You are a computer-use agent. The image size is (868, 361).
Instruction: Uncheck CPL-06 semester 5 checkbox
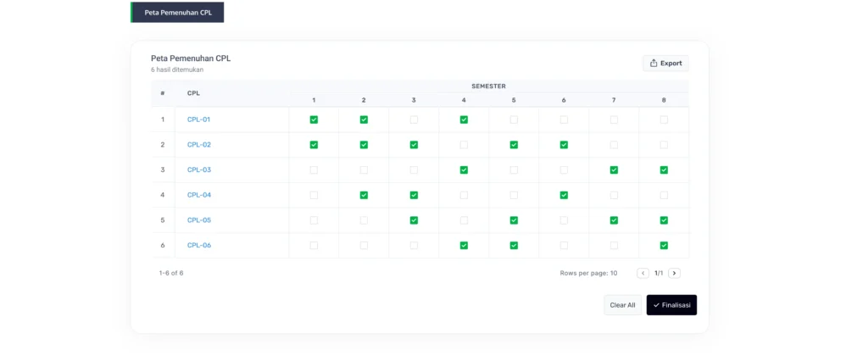(x=514, y=245)
